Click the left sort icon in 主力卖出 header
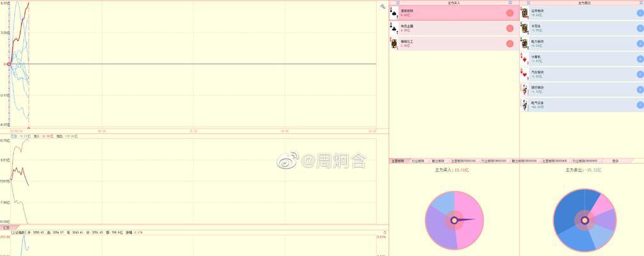 coord(528,3)
